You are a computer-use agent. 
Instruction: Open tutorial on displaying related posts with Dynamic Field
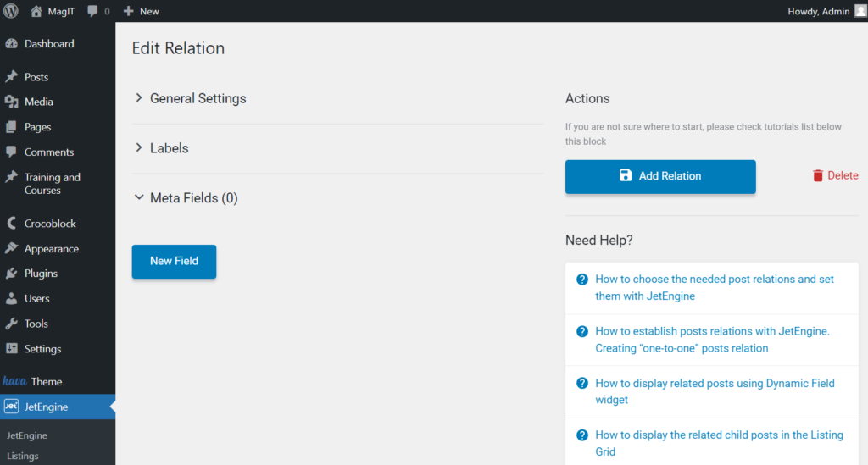tap(715, 391)
